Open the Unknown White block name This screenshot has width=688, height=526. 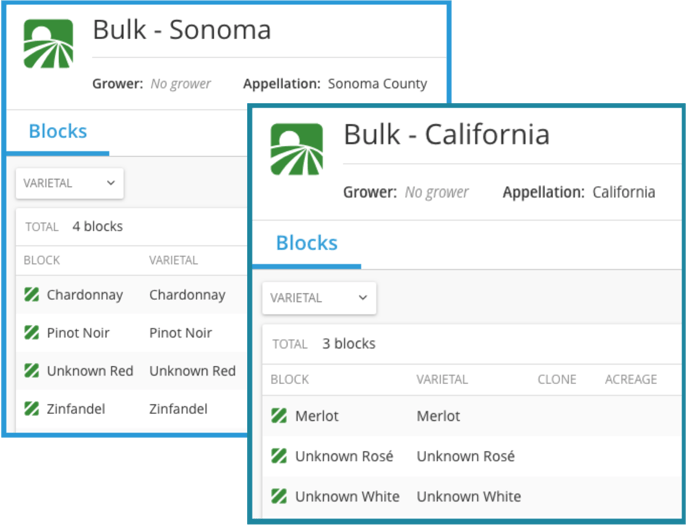pos(347,496)
